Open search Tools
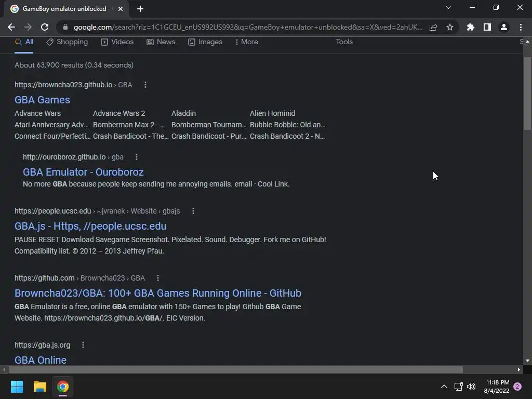 344,42
